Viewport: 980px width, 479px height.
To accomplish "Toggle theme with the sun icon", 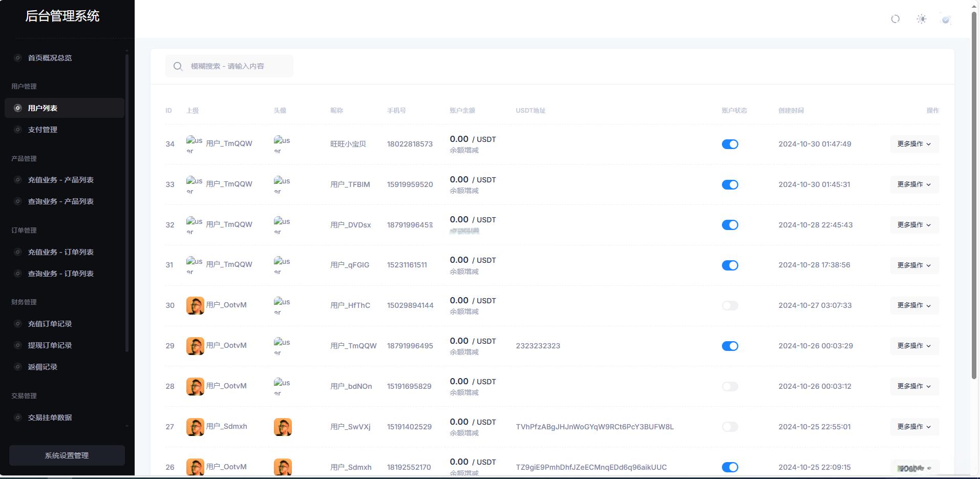I will click(922, 19).
